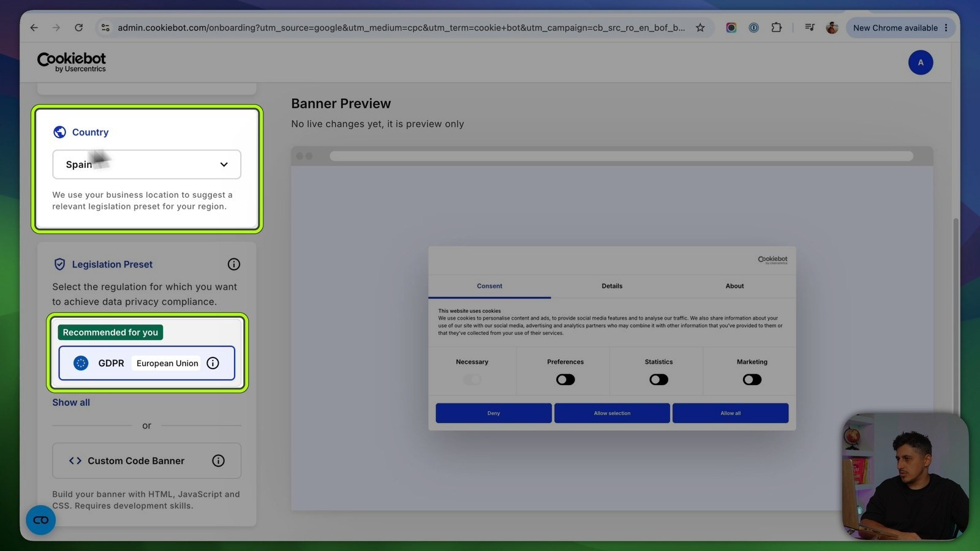Click the Legislation Preset heading text
This screenshot has height=551, width=980.
[x=112, y=264]
